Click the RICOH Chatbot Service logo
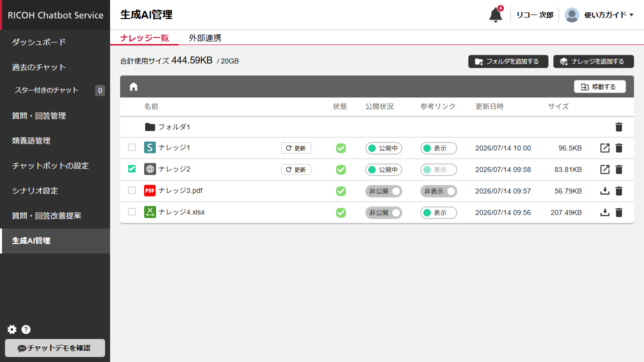The image size is (644, 362). [x=56, y=15]
